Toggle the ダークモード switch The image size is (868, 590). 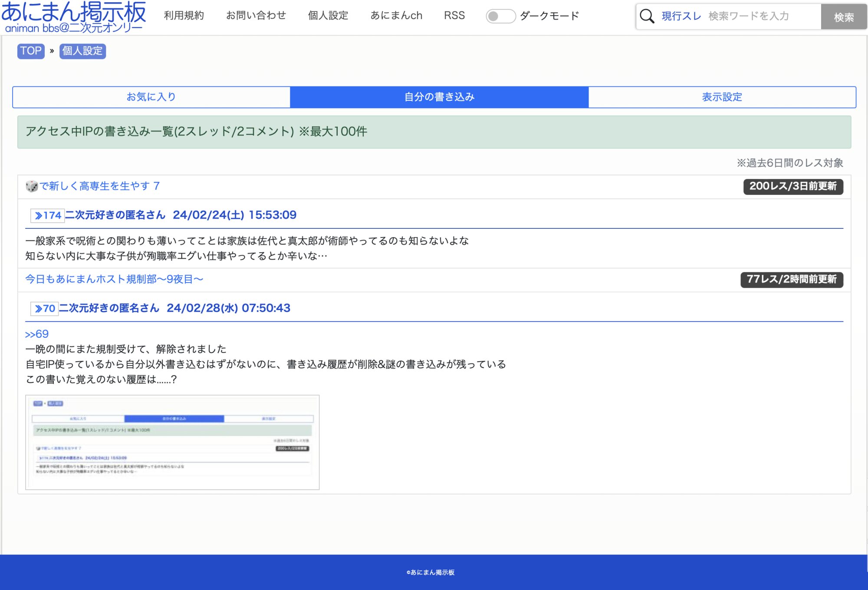click(500, 16)
